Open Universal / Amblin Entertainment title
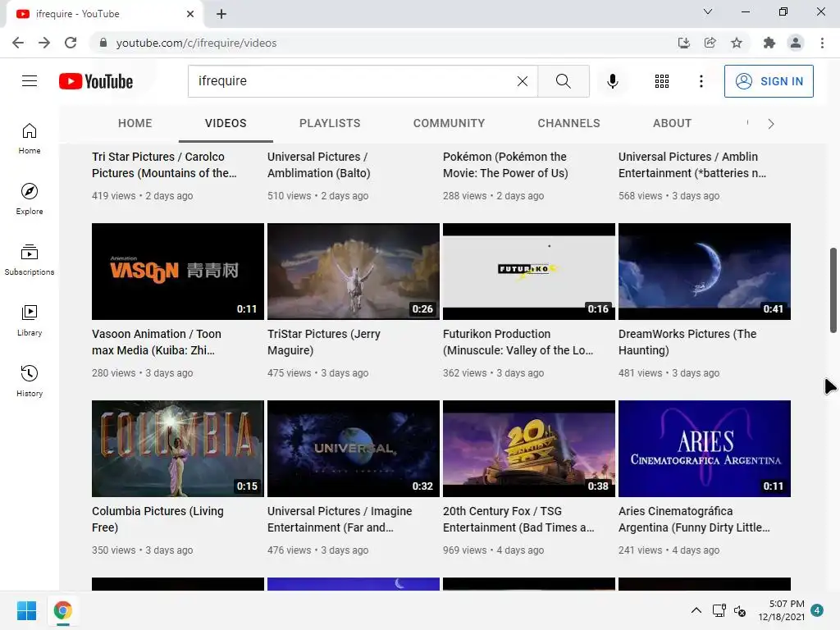Viewport: 840px width, 630px height. click(x=692, y=165)
